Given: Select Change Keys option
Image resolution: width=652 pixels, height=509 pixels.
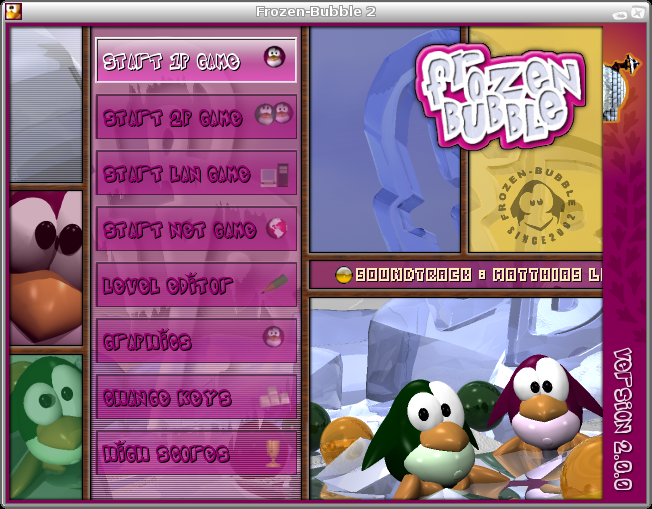Looking at the screenshot, I should pos(196,397).
